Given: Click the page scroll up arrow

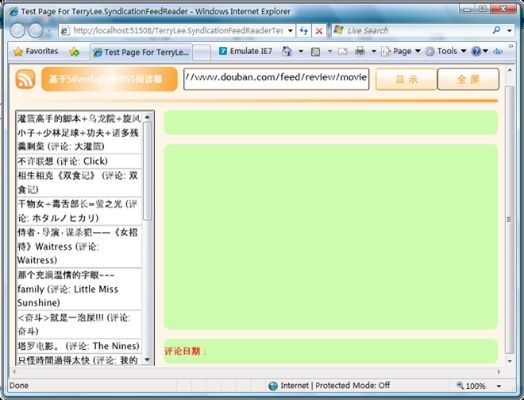Looking at the screenshot, I should click(510, 70).
